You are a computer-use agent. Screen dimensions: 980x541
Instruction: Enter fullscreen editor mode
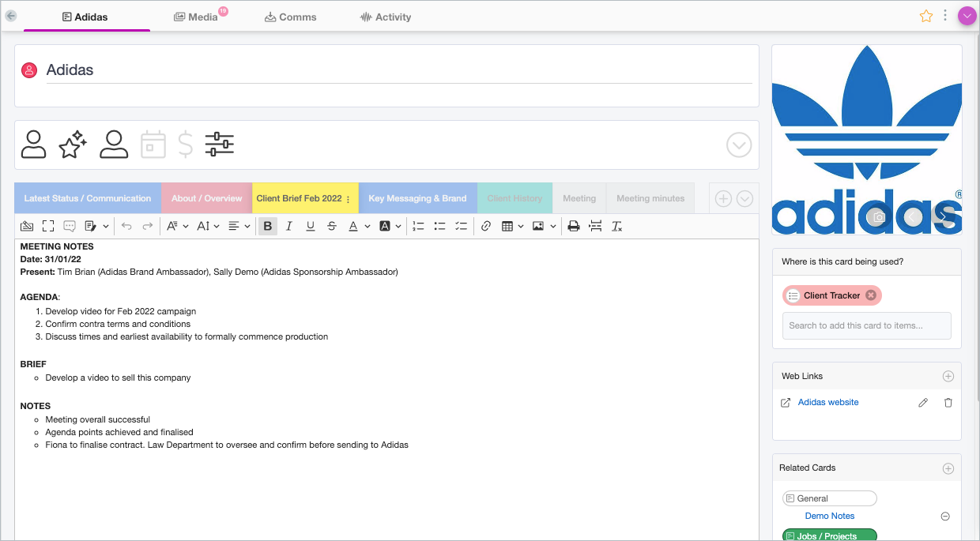click(x=48, y=227)
